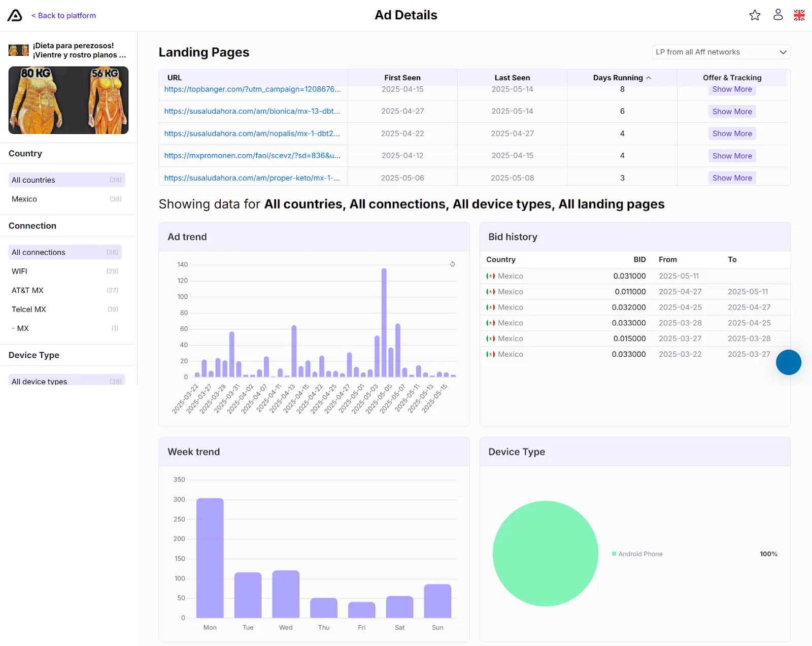Select All device types filter
Viewport: 812px width, 646px height.
(x=66, y=381)
